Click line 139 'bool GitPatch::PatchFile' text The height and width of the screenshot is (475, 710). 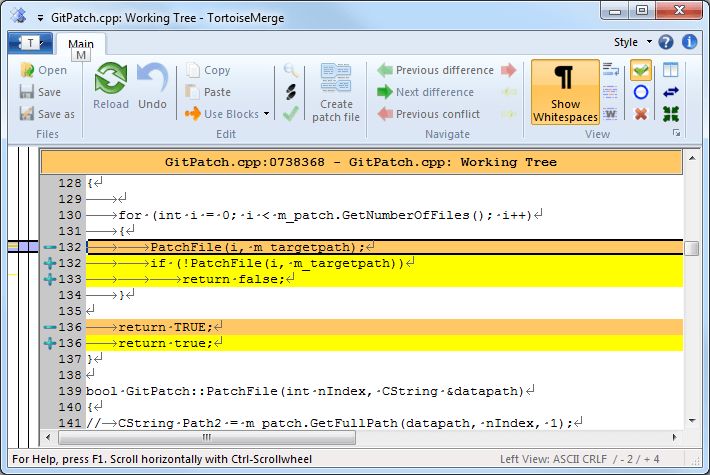click(x=305, y=391)
